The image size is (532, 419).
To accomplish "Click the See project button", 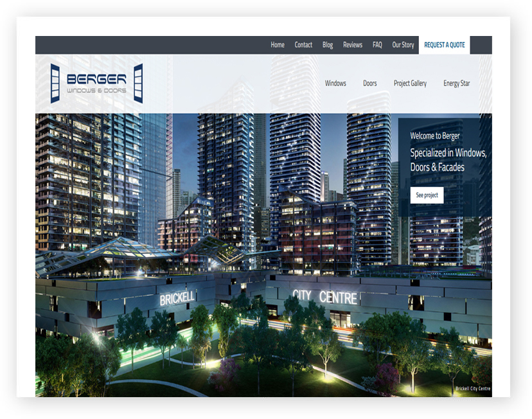I will click(x=427, y=195).
